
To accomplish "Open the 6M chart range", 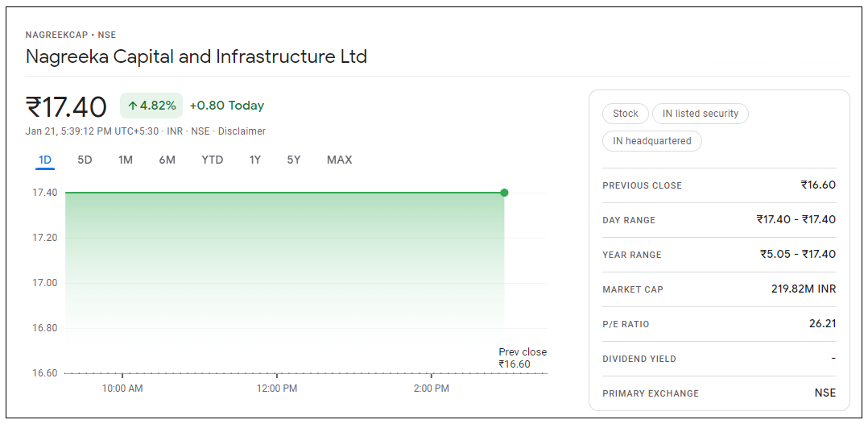I will point(167,160).
